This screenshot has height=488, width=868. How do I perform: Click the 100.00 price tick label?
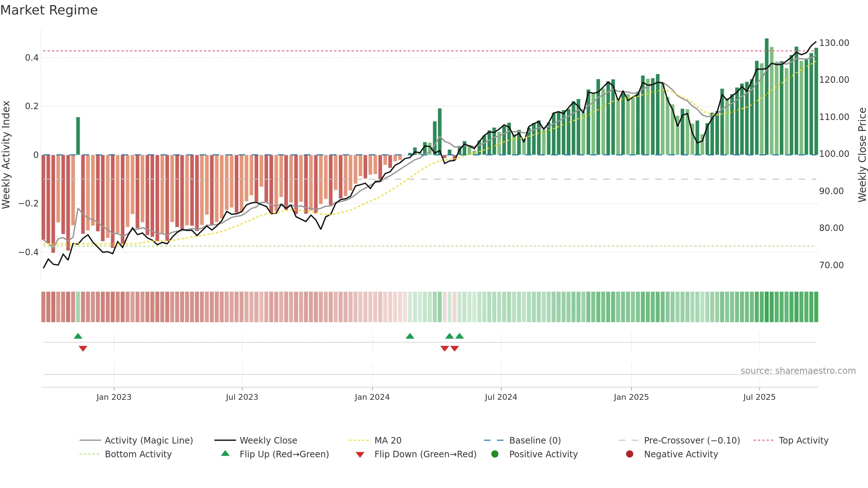[x=834, y=154]
